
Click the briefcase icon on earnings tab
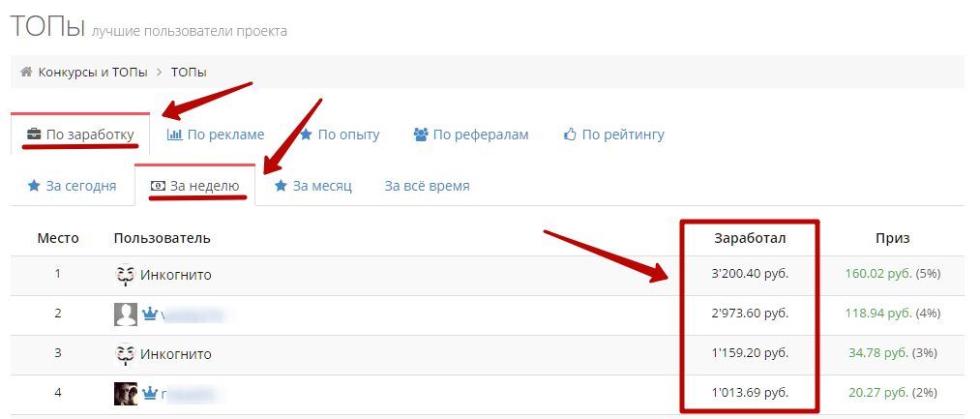(34, 134)
